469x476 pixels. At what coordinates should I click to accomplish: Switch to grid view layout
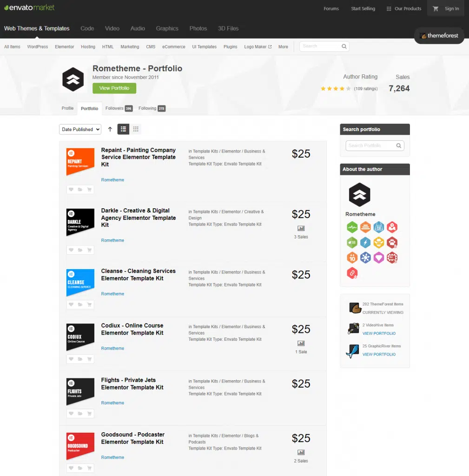(x=136, y=129)
